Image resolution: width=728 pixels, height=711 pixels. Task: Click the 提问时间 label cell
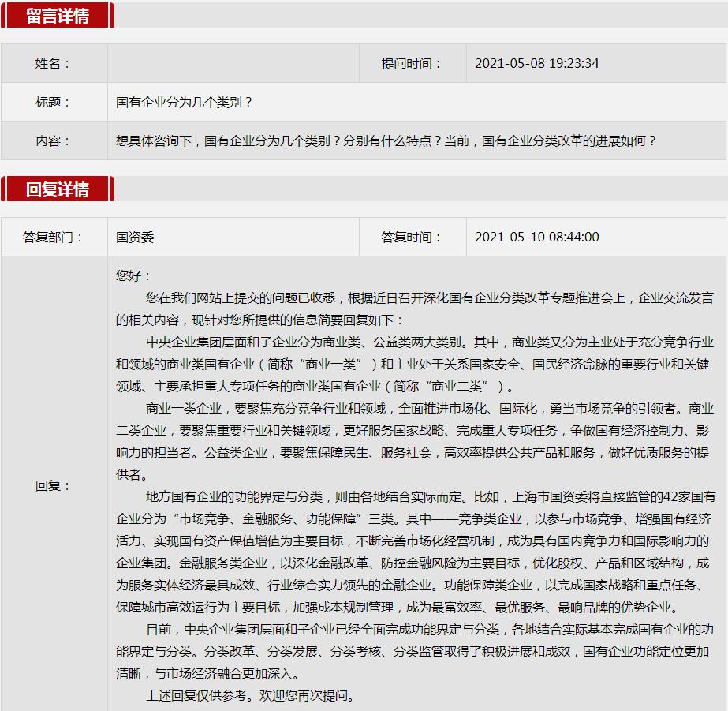tap(412, 64)
